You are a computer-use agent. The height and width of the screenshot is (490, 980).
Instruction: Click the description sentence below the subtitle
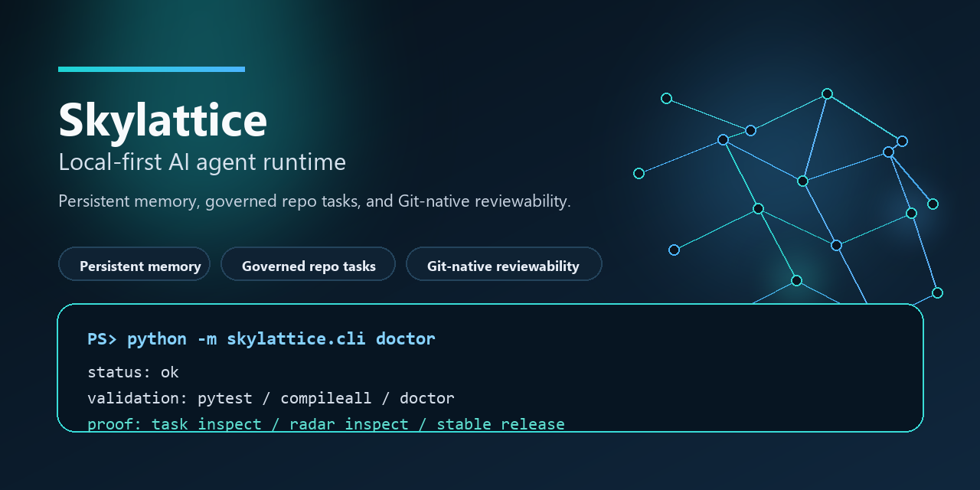tap(315, 201)
